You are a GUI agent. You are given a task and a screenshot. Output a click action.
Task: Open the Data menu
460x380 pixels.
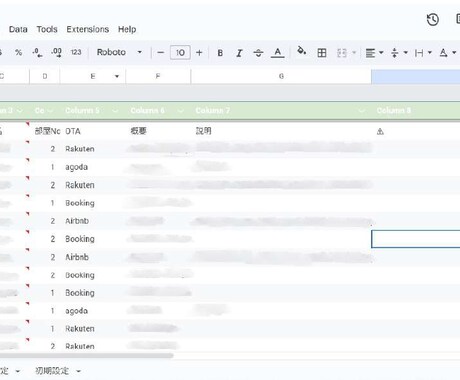click(x=18, y=29)
